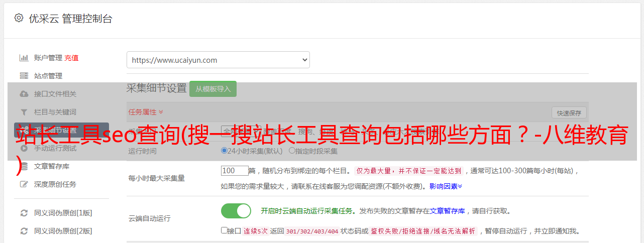Screen dimensions: 644x243
Task: Click the edit icon for 深度原创任务
Action: (x=24, y=184)
